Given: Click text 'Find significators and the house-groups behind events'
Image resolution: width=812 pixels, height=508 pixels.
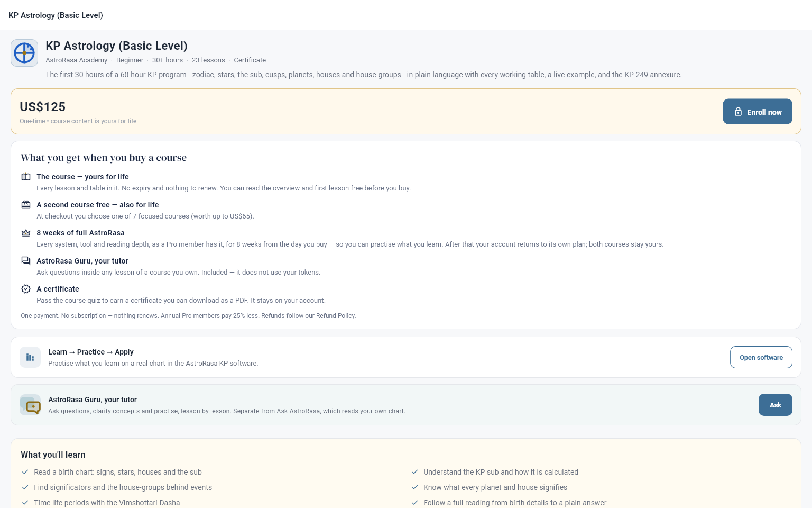Looking at the screenshot, I should click(123, 487).
